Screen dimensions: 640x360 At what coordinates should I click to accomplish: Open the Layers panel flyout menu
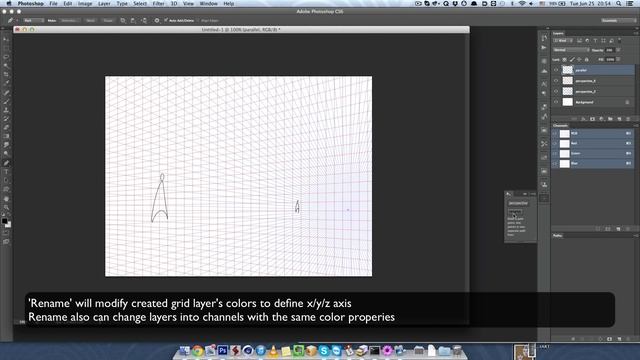tap(636, 33)
